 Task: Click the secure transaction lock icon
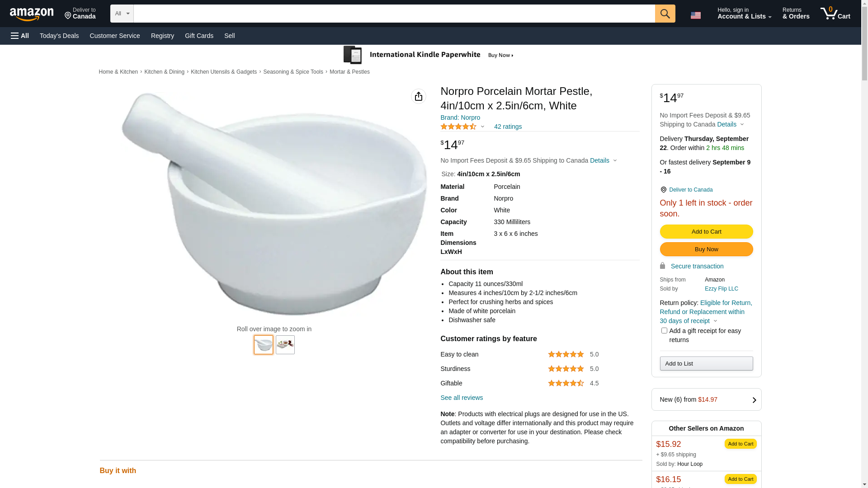(x=662, y=266)
